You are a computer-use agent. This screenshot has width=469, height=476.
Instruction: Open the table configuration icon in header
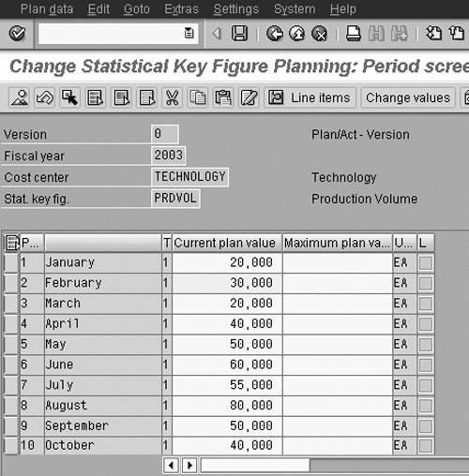[x=12, y=243]
